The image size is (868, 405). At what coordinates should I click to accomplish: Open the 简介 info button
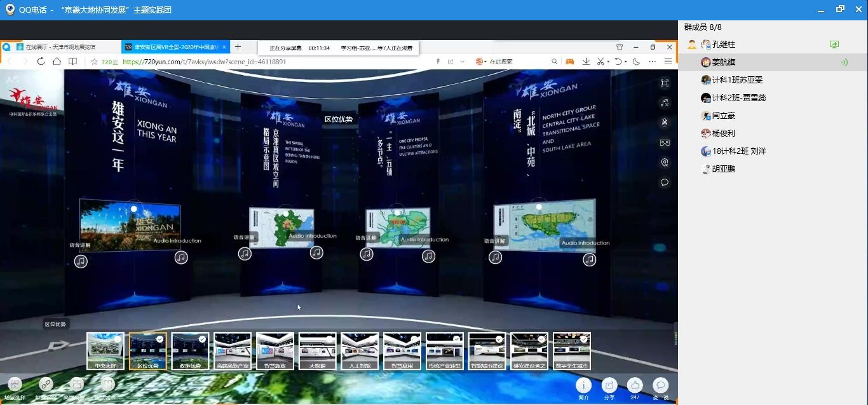[x=583, y=385]
